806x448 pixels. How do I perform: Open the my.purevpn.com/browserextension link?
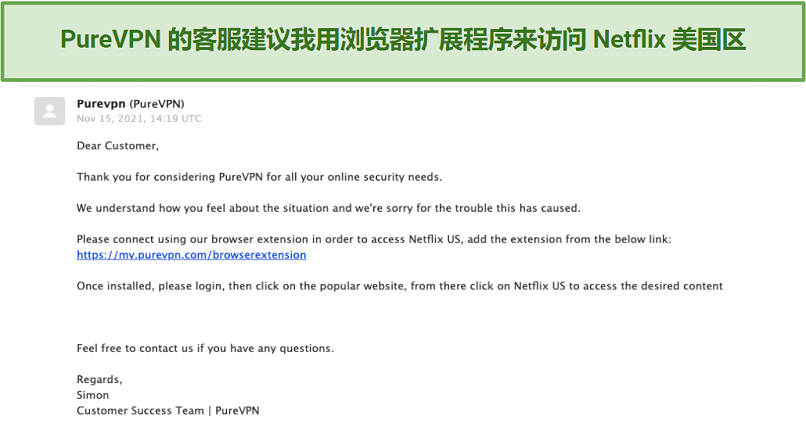[191, 255]
